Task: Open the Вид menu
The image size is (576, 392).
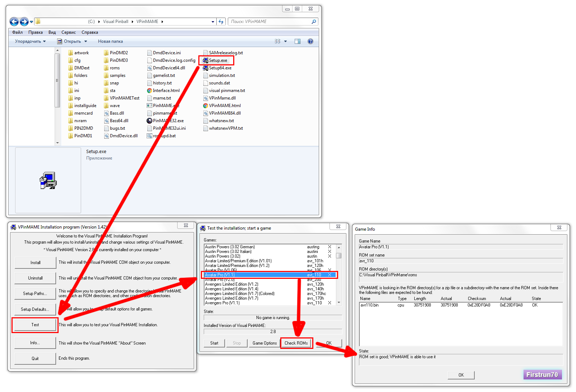Action: tap(52, 32)
